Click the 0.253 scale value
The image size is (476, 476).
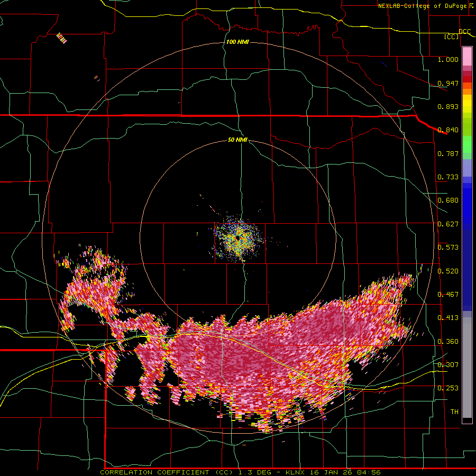(x=448, y=388)
